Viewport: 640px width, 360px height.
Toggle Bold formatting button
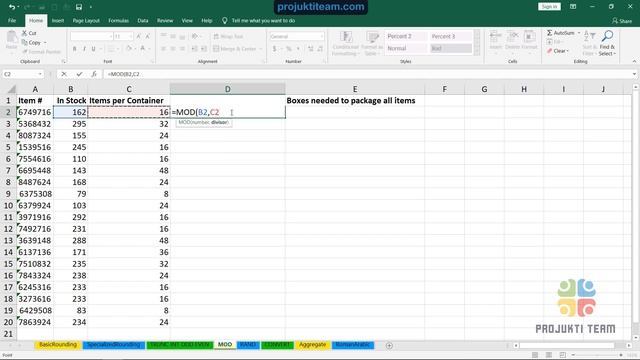[x=74, y=49]
